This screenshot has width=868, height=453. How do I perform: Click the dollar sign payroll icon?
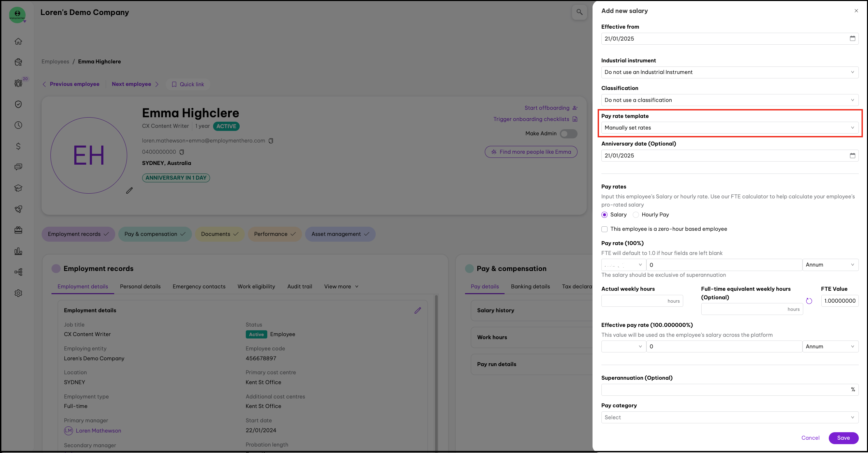pos(18,146)
